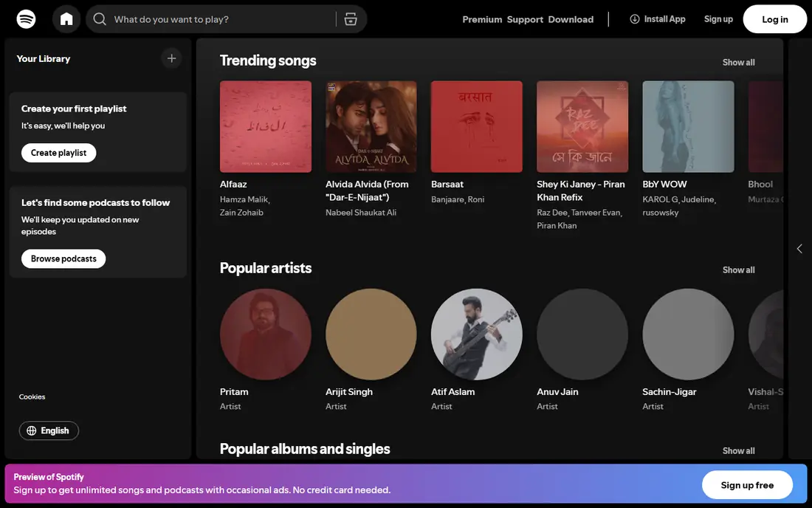The width and height of the screenshot is (812, 508).
Task: Open Anuv Jain artist circle
Action: (582, 334)
